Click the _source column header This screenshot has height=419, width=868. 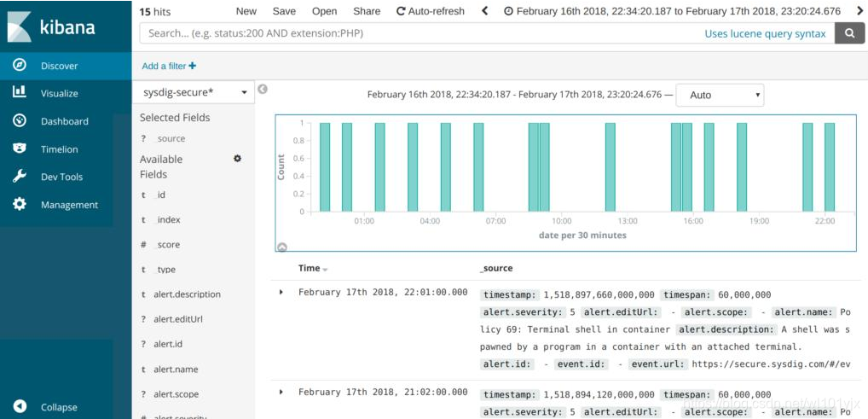(496, 268)
